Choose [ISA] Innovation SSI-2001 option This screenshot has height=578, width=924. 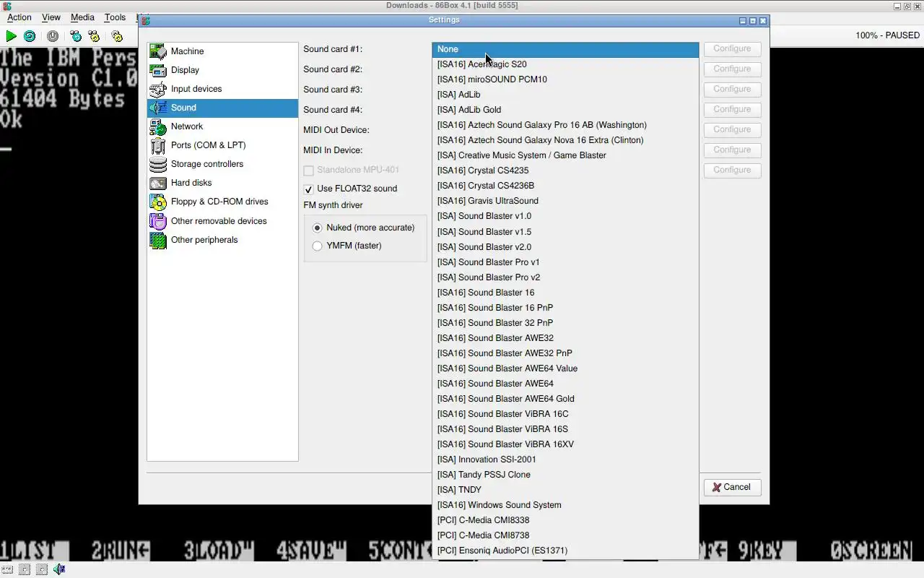click(x=565, y=460)
